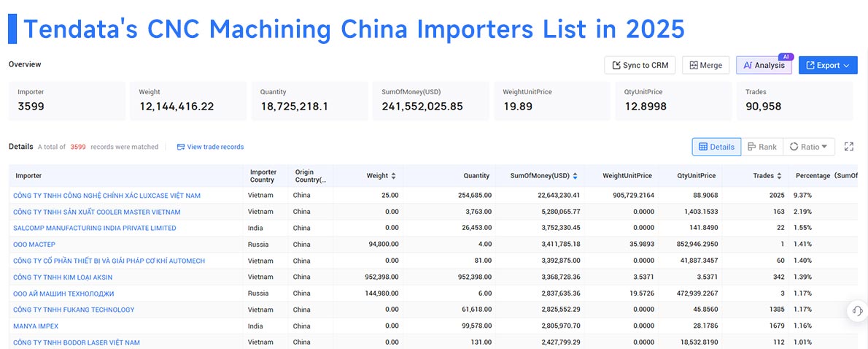Image resolution: width=868 pixels, height=349 pixels.
Task: Select the Importer overview card showing 3599
Action: pos(66,100)
